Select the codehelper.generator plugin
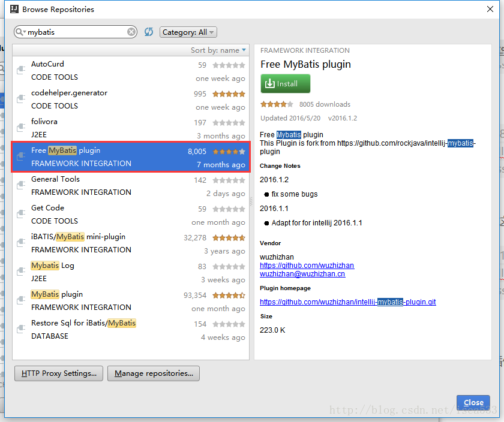This screenshot has height=422, width=504. coord(131,100)
